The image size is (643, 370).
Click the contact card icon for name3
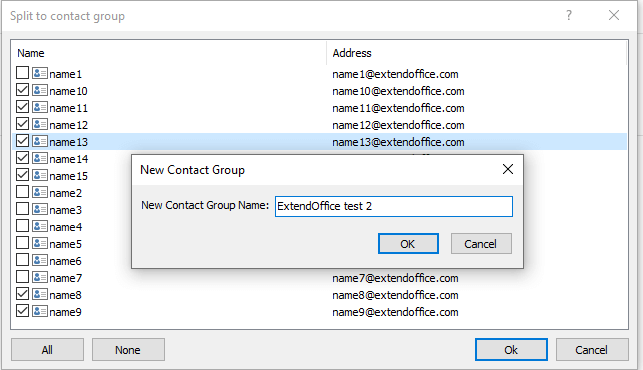pos(40,209)
